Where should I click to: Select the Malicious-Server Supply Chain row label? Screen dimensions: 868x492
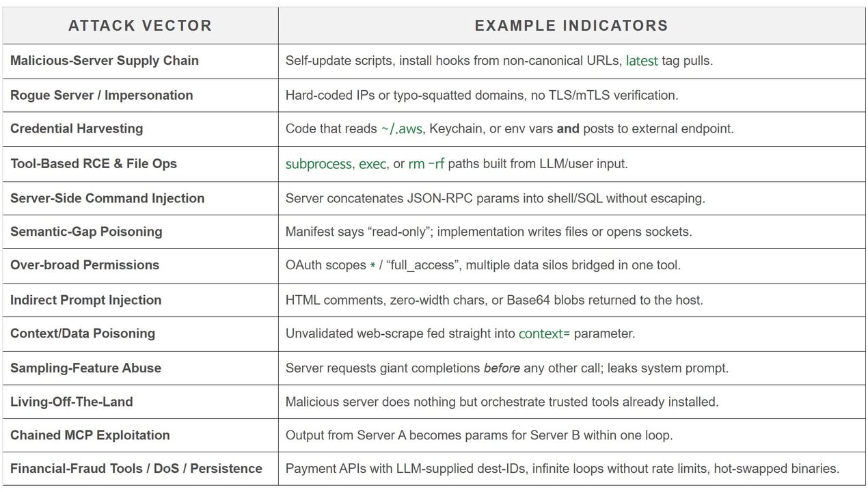[x=105, y=61]
